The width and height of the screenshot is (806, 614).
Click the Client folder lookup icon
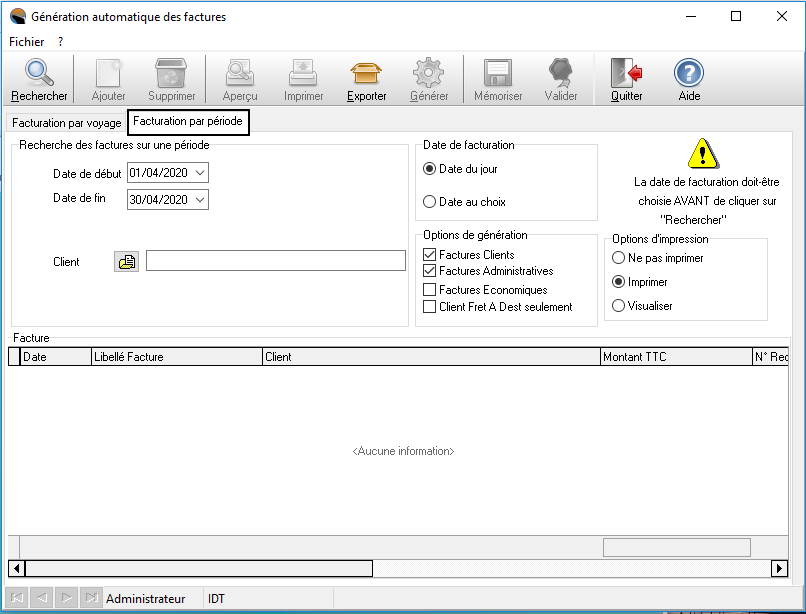coord(126,262)
